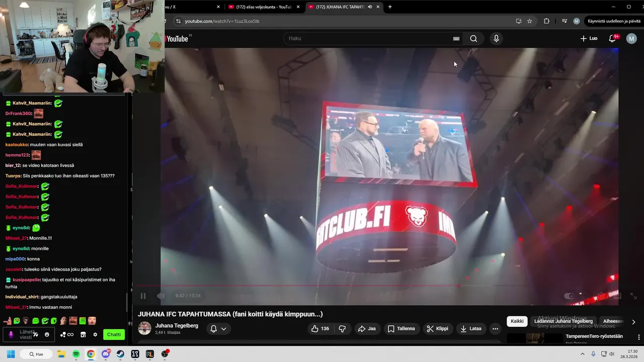Click the YouTube Haku search field
The image size is (644, 362).
[x=372, y=39]
